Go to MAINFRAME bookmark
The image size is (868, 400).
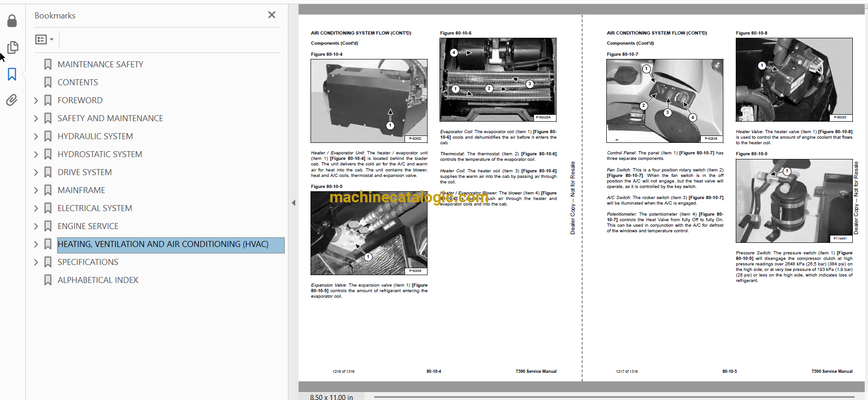pos(81,190)
